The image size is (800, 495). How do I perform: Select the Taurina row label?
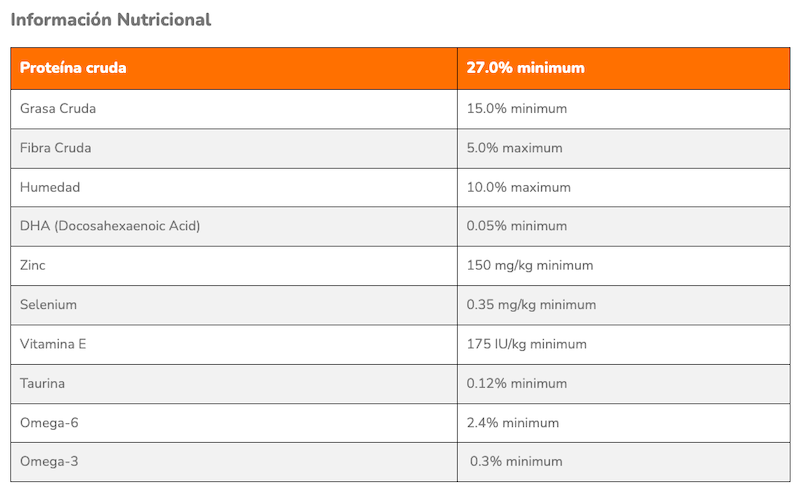[42, 384]
